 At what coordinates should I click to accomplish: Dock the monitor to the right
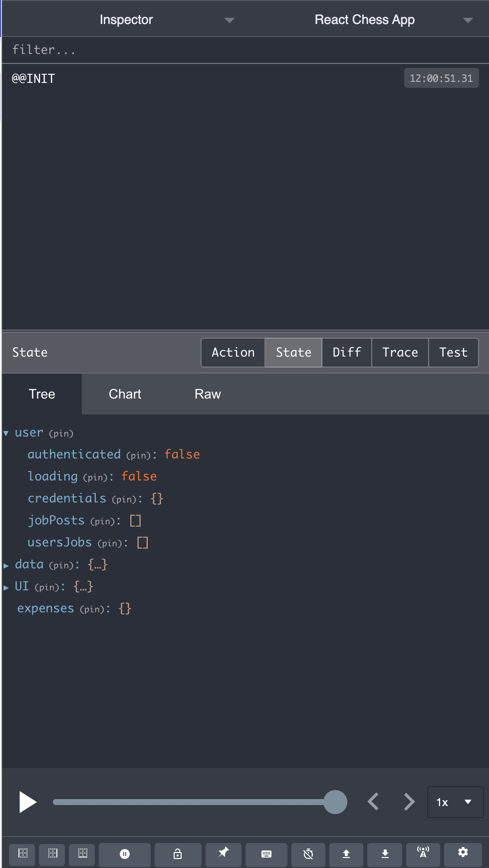[x=53, y=854]
